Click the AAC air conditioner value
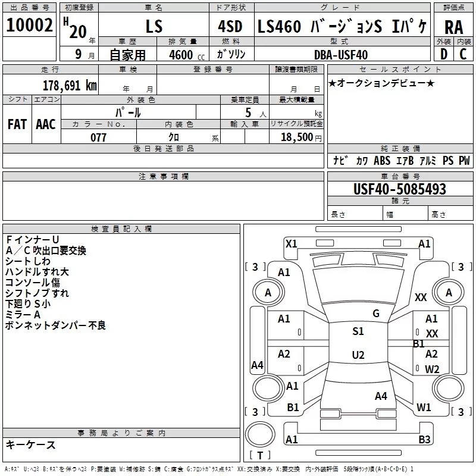The image size is (476, 476). point(46,124)
